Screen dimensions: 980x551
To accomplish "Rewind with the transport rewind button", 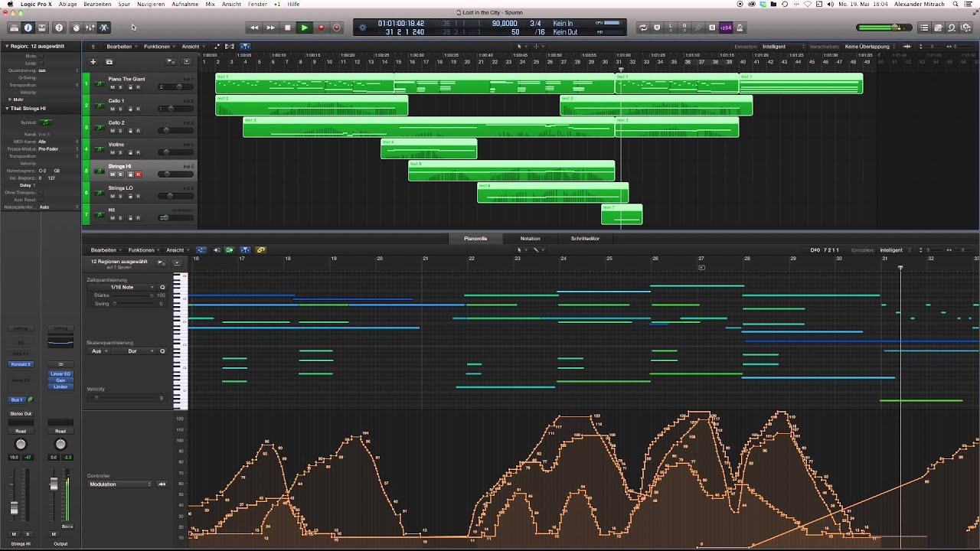I will pyautogui.click(x=254, y=28).
